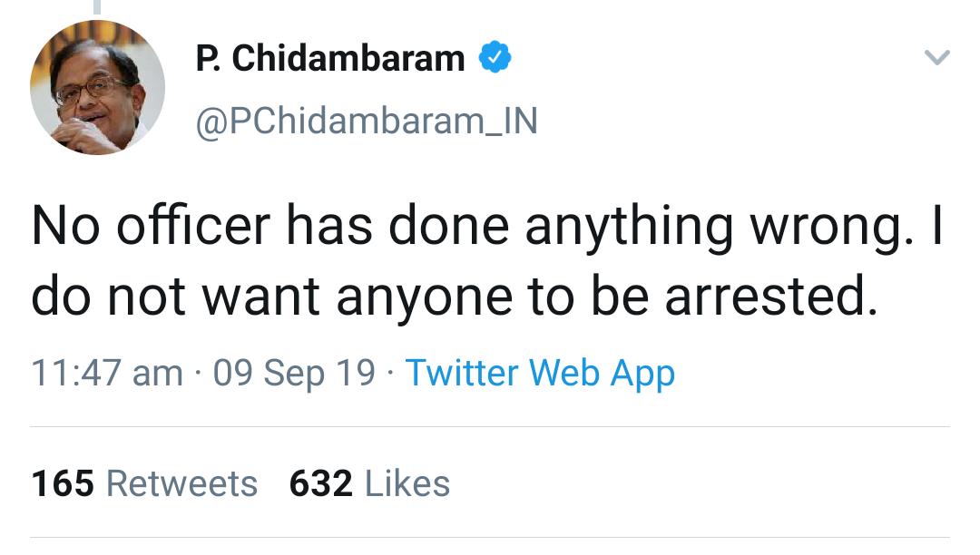The image size is (980, 555).
Task: Click the Twitter Web App source link
Action: pos(539,373)
